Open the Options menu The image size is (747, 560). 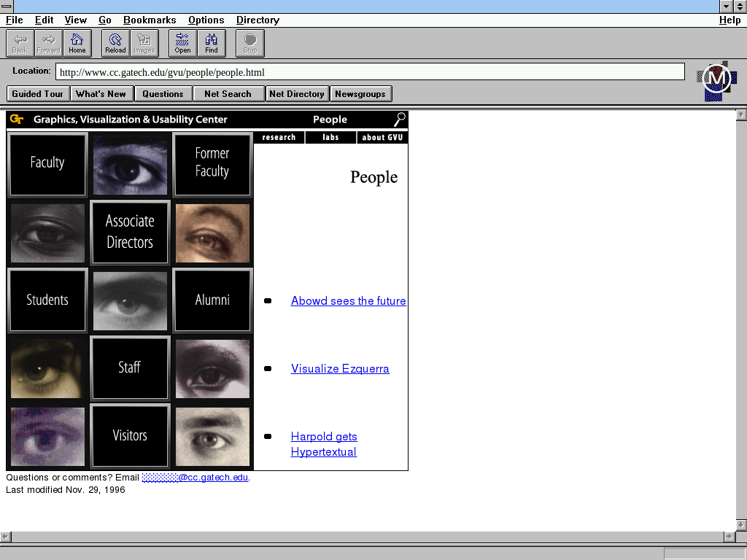[x=206, y=20]
